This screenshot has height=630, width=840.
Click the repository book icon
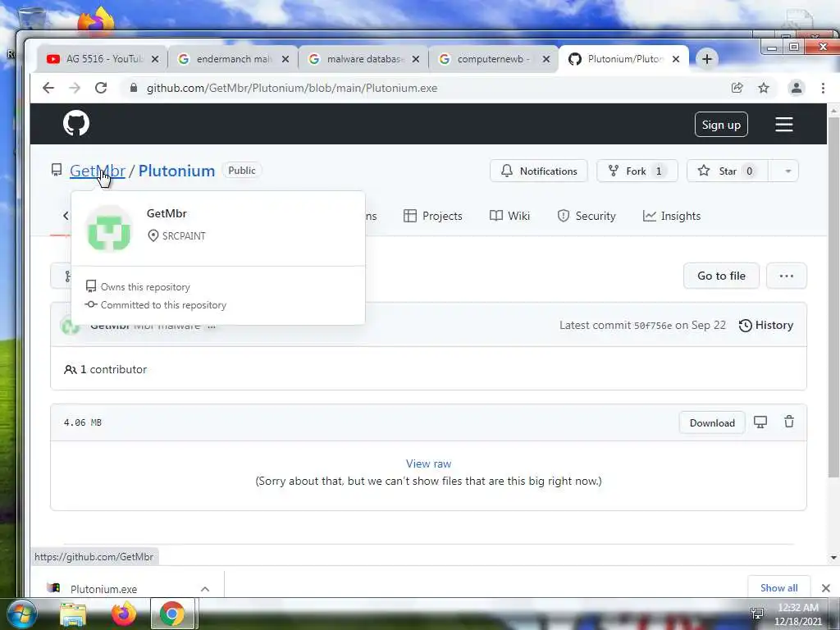tap(57, 170)
